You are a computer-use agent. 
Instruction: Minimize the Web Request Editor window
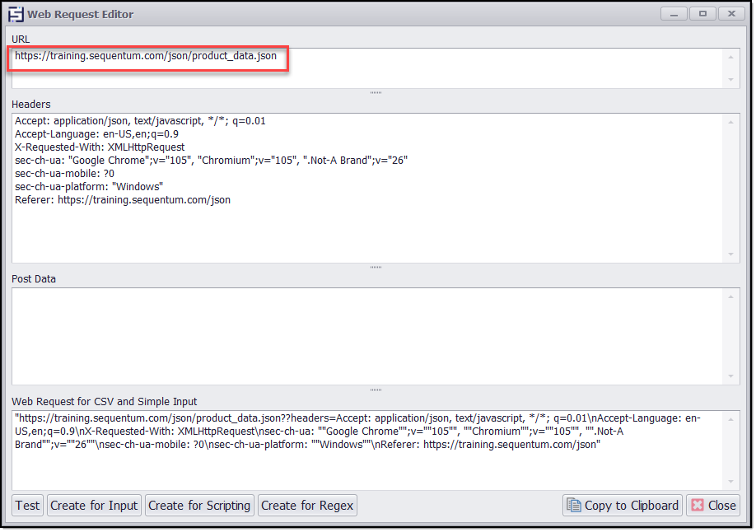pyautogui.click(x=674, y=14)
